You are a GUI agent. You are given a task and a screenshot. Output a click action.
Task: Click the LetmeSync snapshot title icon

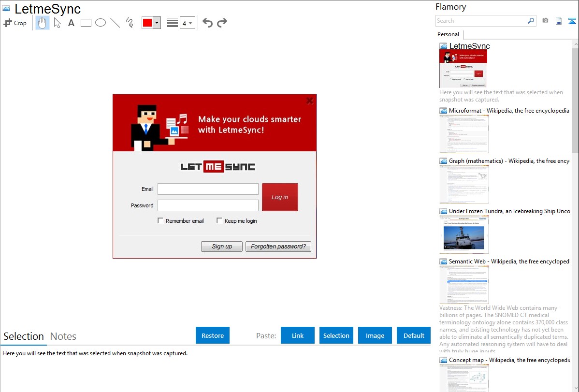coord(6,9)
